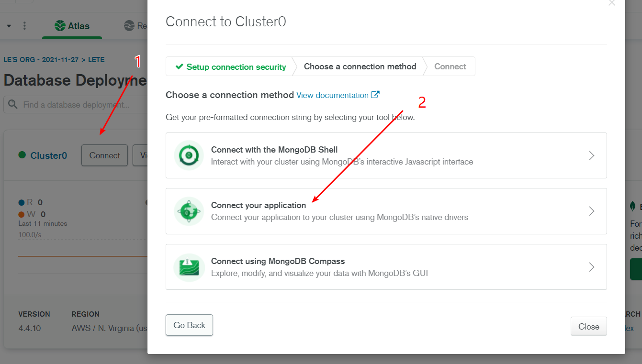Click the MongoDB Compass option icon

click(x=189, y=267)
